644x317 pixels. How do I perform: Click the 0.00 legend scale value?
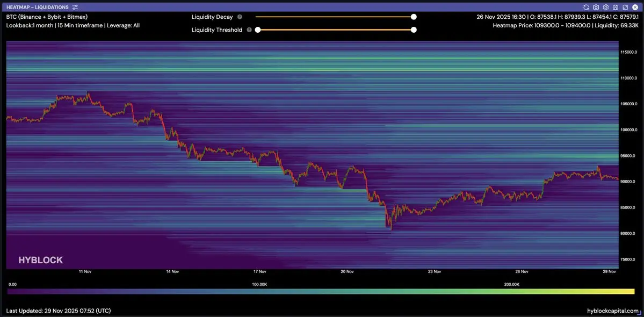12,284
